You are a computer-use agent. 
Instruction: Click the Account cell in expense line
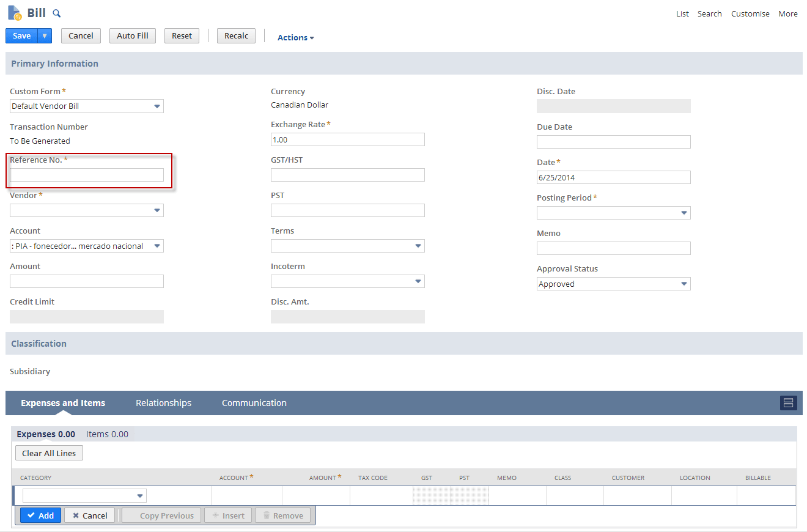click(246, 496)
